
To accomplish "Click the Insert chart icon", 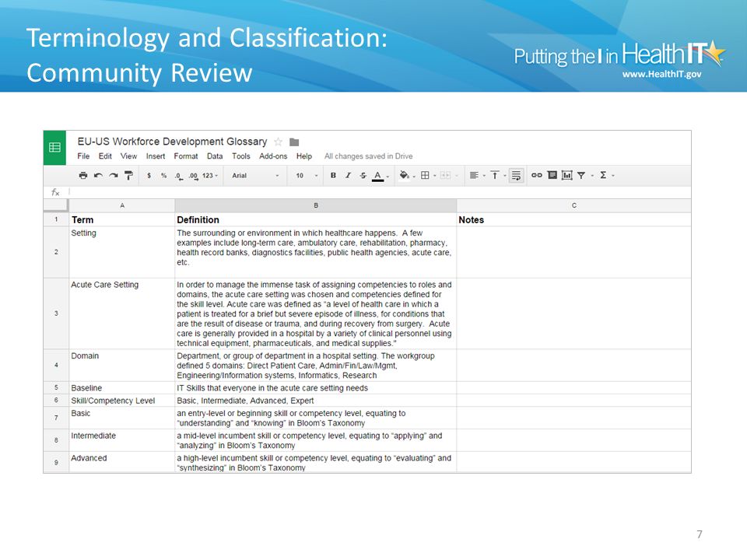I will (566, 175).
